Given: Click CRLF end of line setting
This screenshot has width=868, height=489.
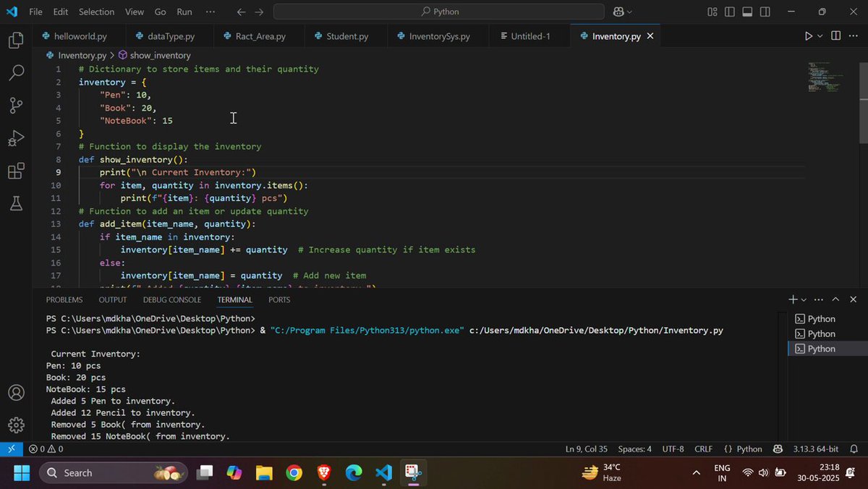Looking at the screenshot, I should point(704,449).
